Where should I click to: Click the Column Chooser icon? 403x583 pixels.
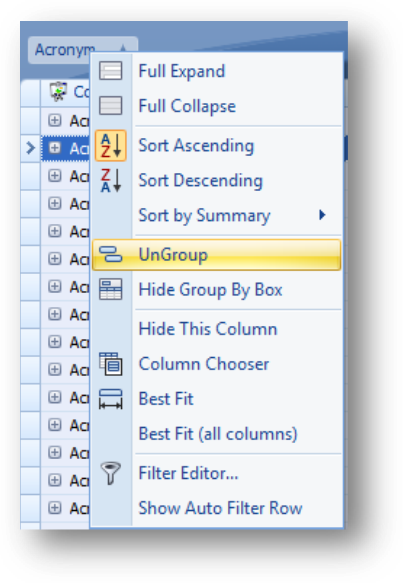point(110,364)
